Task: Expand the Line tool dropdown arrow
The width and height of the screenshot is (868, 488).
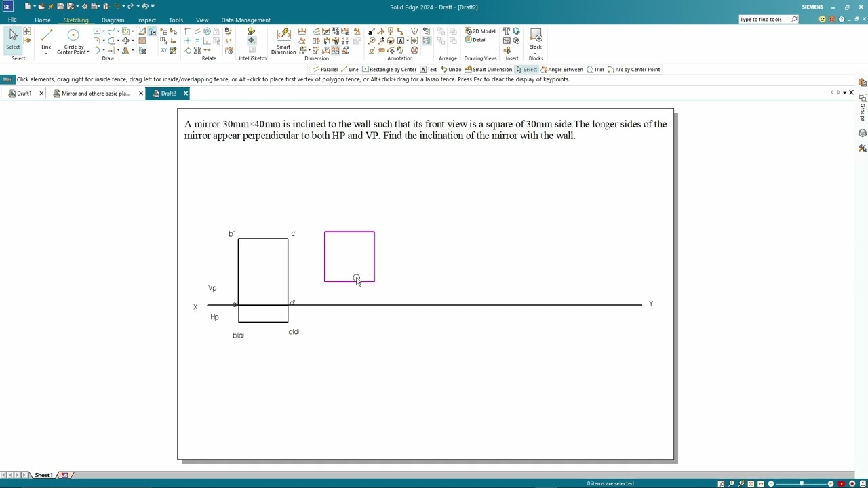Action: pos(46,53)
